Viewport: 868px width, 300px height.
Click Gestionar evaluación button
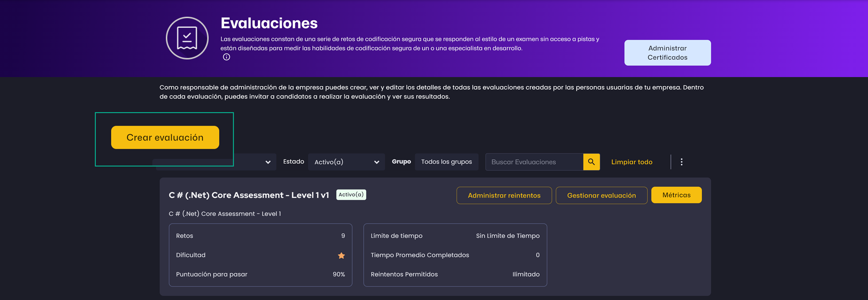pos(602,196)
